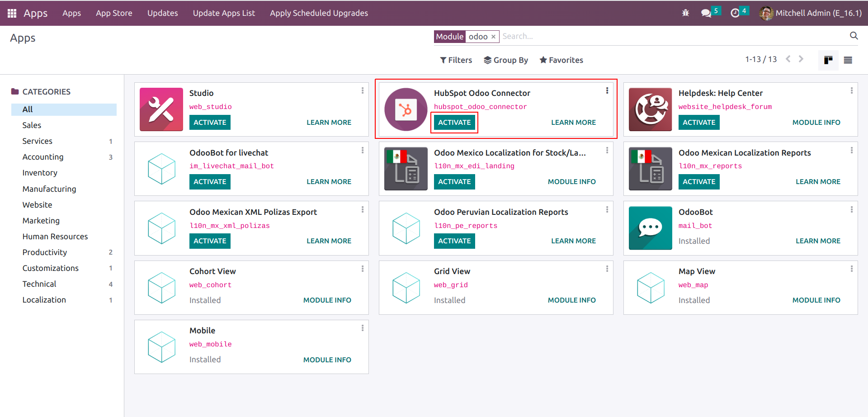Select Update Apps List menu
This screenshot has width=868, height=417.
click(x=224, y=13)
